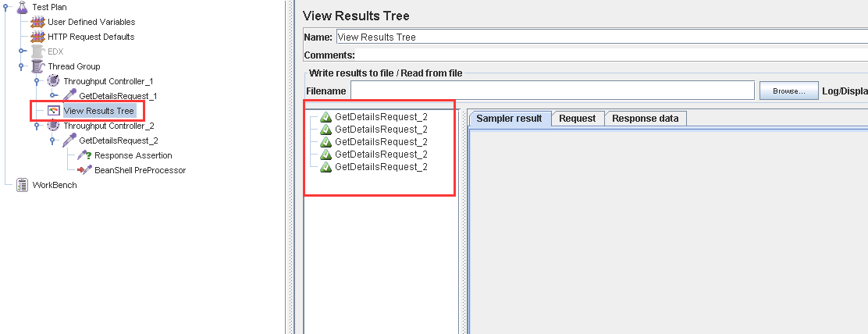The image size is (868, 334).
Task: Open the Response data tab
Action: point(646,119)
